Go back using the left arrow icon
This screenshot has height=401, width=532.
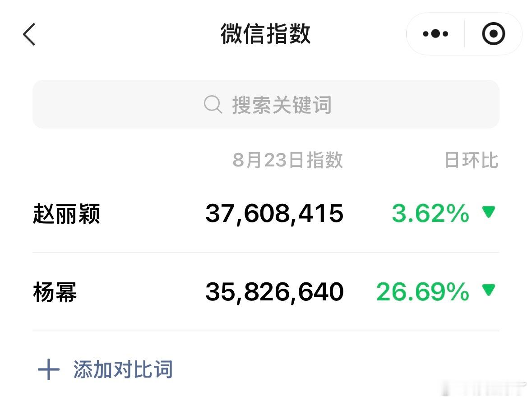pyautogui.click(x=29, y=34)
